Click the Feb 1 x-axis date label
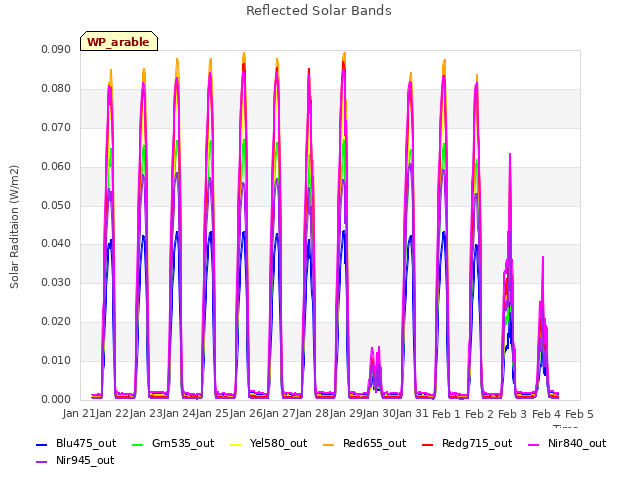 pos(446,414)
